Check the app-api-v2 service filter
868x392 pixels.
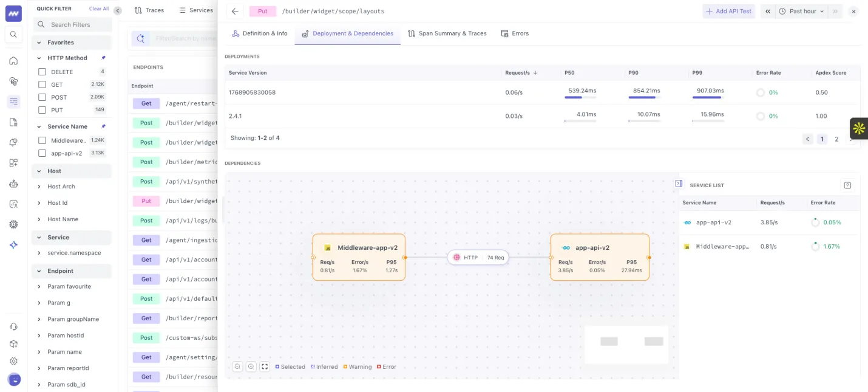[42, 153]
